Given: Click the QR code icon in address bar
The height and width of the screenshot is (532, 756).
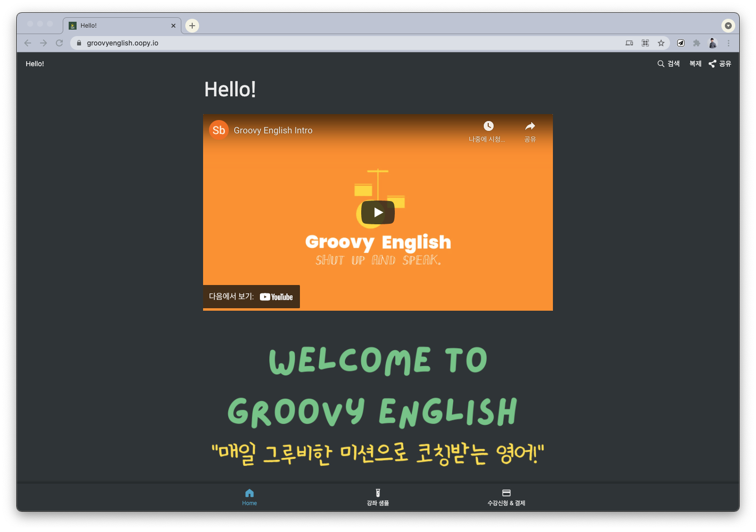Looking at the screenshot, I should [645, 43].
